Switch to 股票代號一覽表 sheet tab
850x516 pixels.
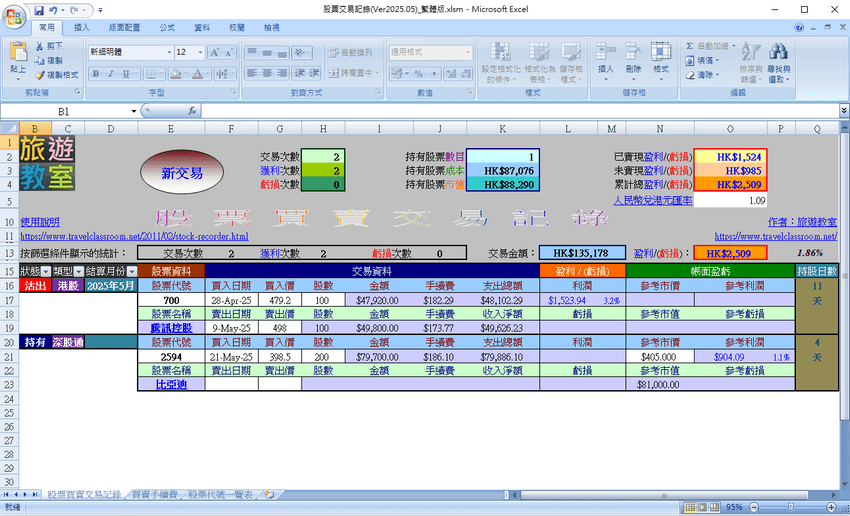pos(221,495)
